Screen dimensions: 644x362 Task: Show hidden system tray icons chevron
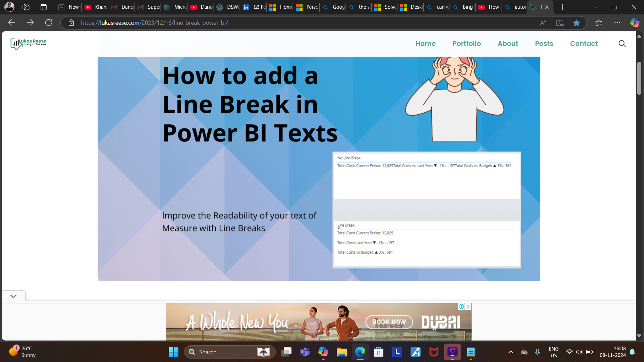[x=511, y=352]
